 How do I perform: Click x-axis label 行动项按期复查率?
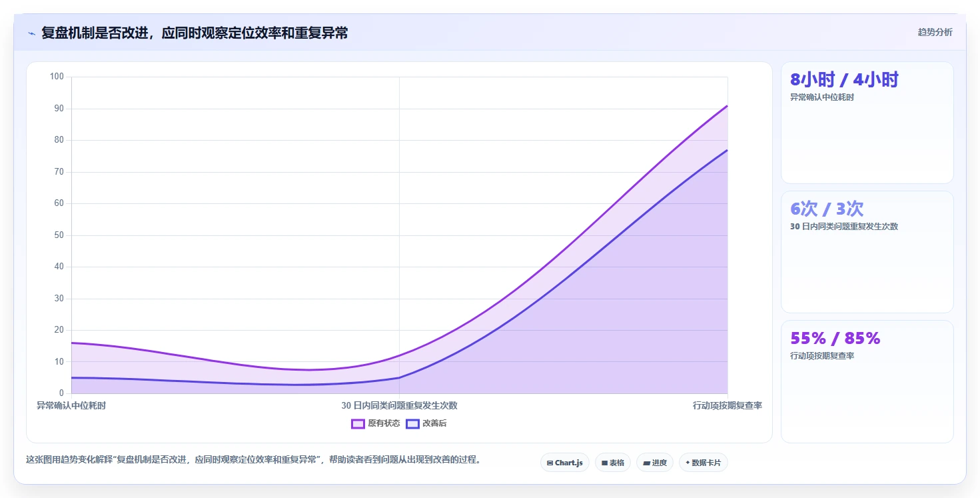[x=727, y=405]
